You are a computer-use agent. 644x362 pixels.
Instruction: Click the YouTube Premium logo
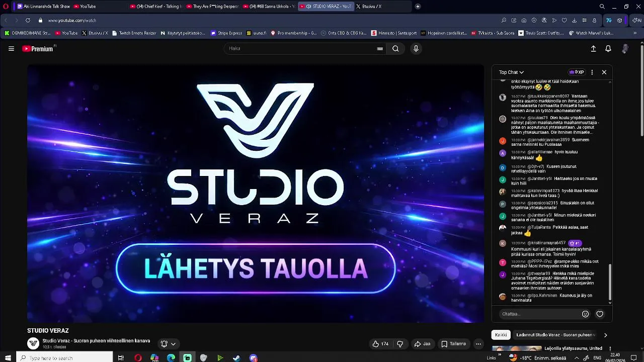pyautogui.click(x=38, y=49)
